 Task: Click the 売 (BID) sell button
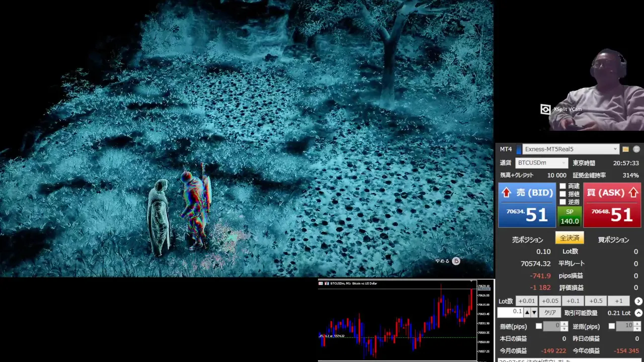(x=527, y=205)
